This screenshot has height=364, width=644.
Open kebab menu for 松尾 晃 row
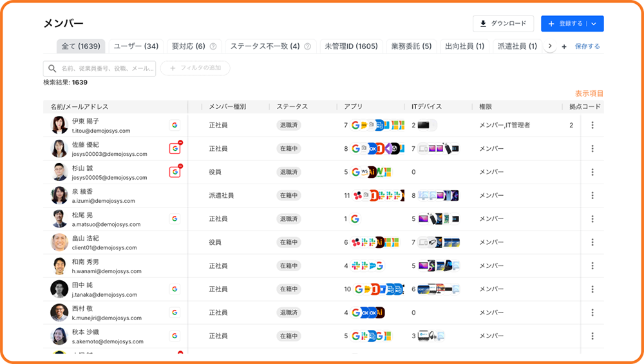592,218
